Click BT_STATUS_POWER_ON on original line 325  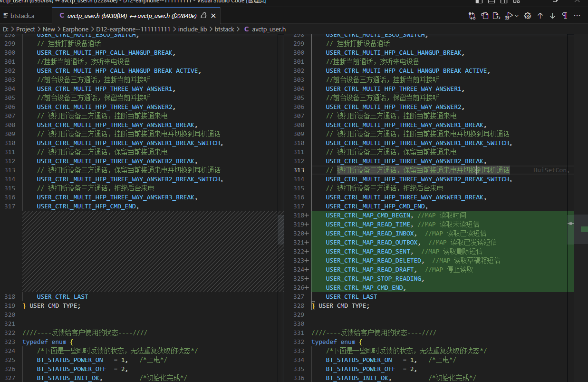[x=70, y=360]
